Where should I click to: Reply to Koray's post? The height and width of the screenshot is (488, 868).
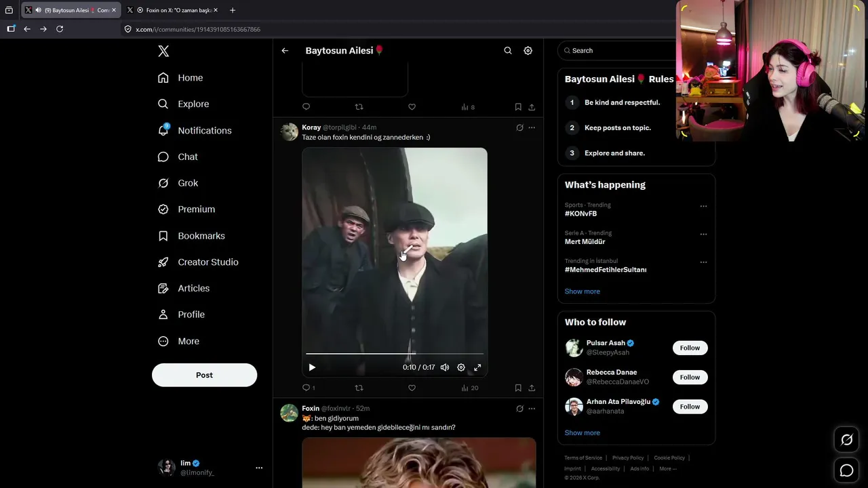[x=308, y=388]
